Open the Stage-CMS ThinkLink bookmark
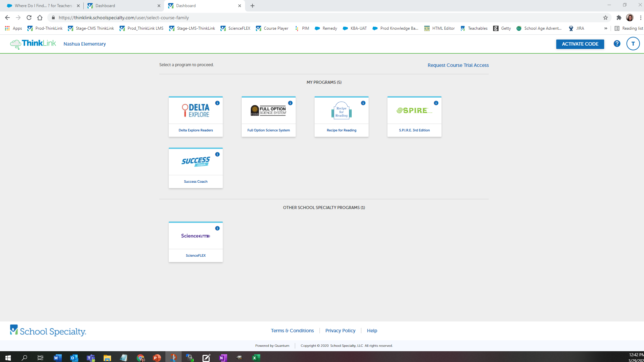 [91, 28]
